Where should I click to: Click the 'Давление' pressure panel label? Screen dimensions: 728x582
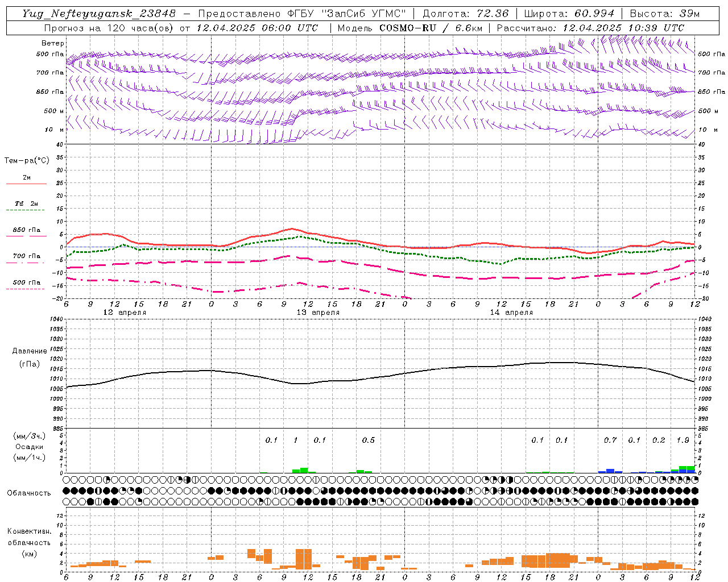coord(30,351)
